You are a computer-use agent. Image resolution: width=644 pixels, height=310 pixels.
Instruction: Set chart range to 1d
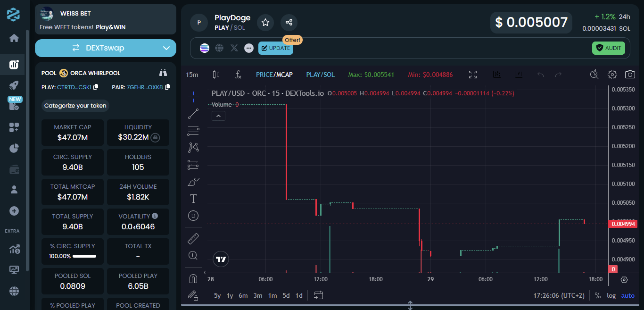pos(299,295)
